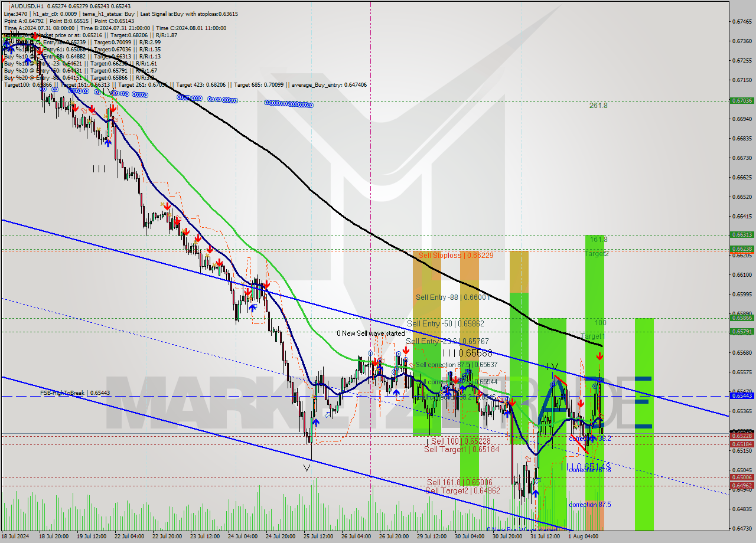Click the 'Sell 161.8 | 0.65006' label
756x543 pixels.
coord(460,482)
